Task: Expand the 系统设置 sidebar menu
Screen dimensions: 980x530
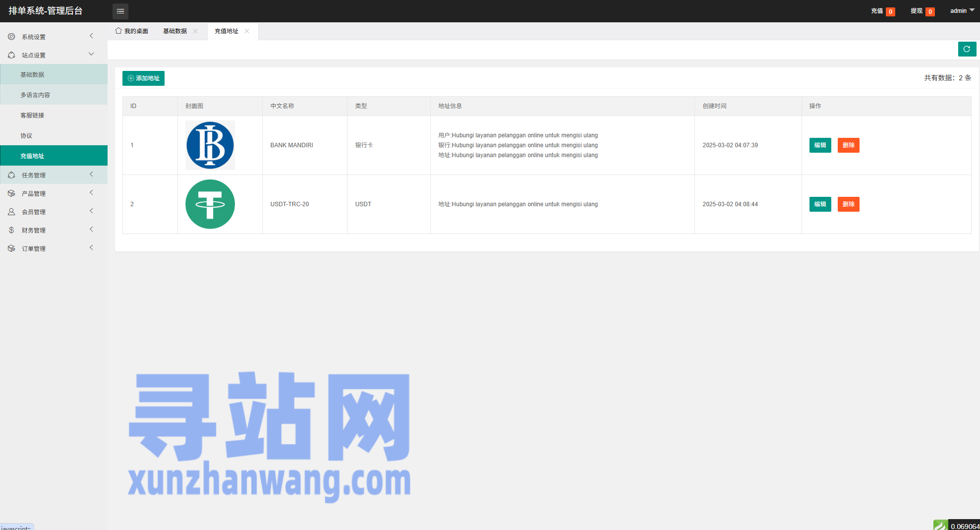Action: click(54, 37)
